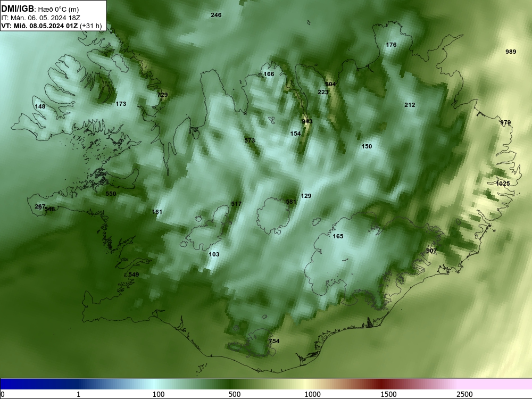Click the initial time line 'IT: Mán. 06. 05. 2024 18Z'
Viewport: 532px width, 399px height.
coord(41,18)
